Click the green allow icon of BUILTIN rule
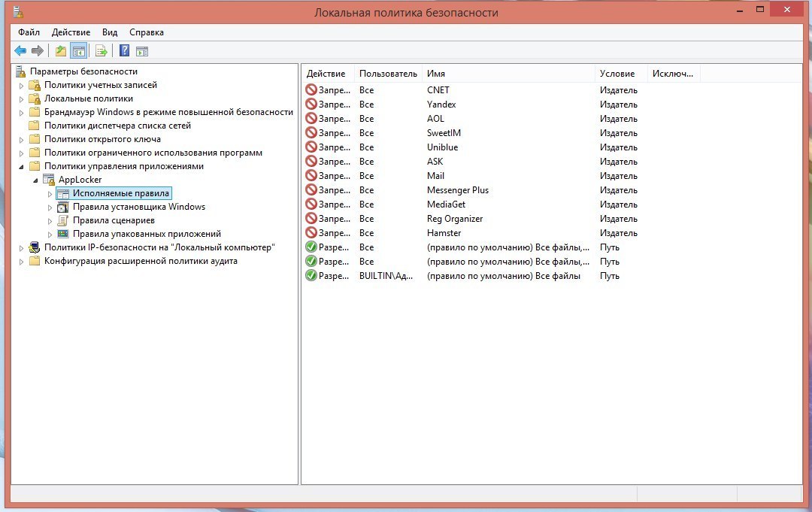This screenshot has width=812, height=512. click(x=311, y=276)
